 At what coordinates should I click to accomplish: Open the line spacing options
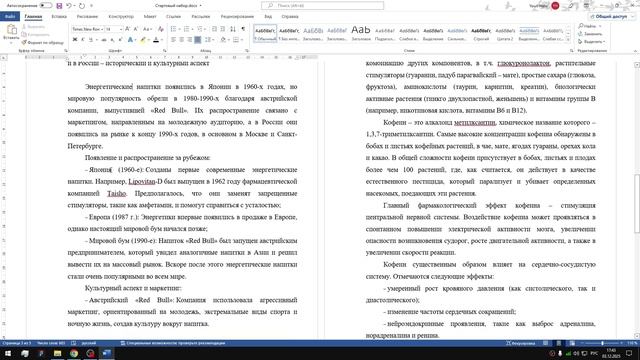point(208,40)
